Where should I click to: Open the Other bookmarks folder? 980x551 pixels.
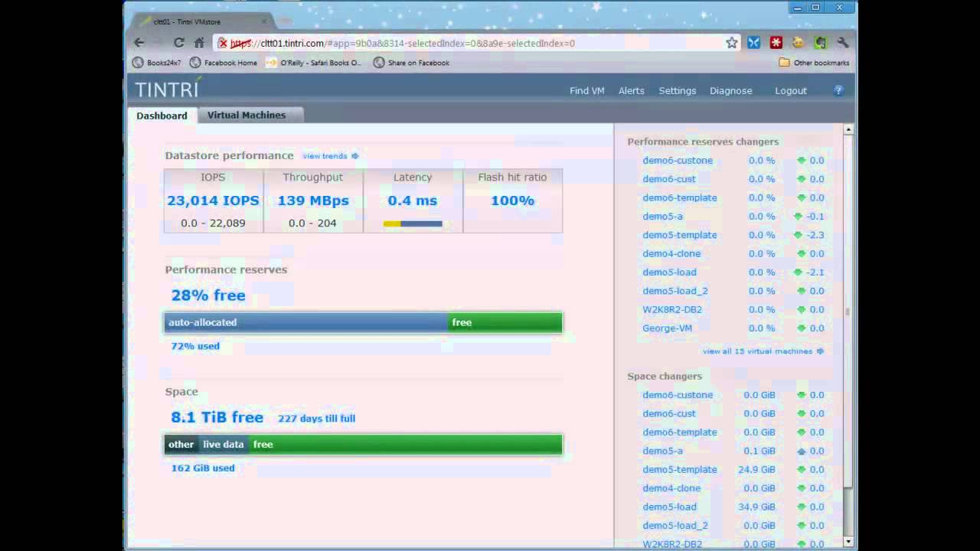[814, 63]
